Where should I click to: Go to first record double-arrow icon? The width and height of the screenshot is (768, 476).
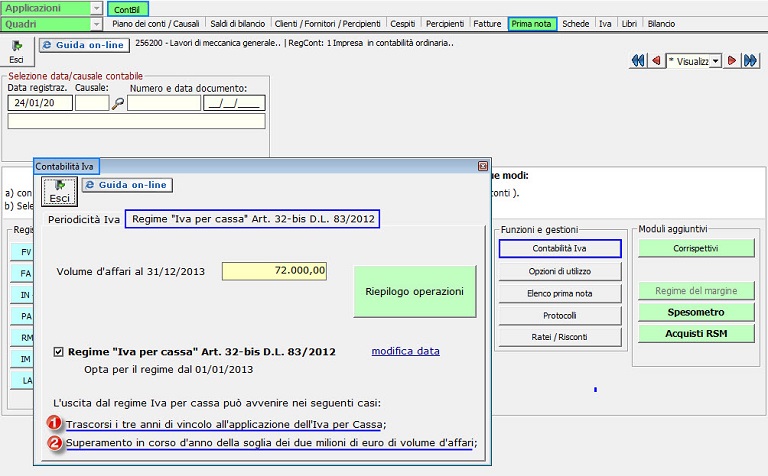click(x=638, y=61)
